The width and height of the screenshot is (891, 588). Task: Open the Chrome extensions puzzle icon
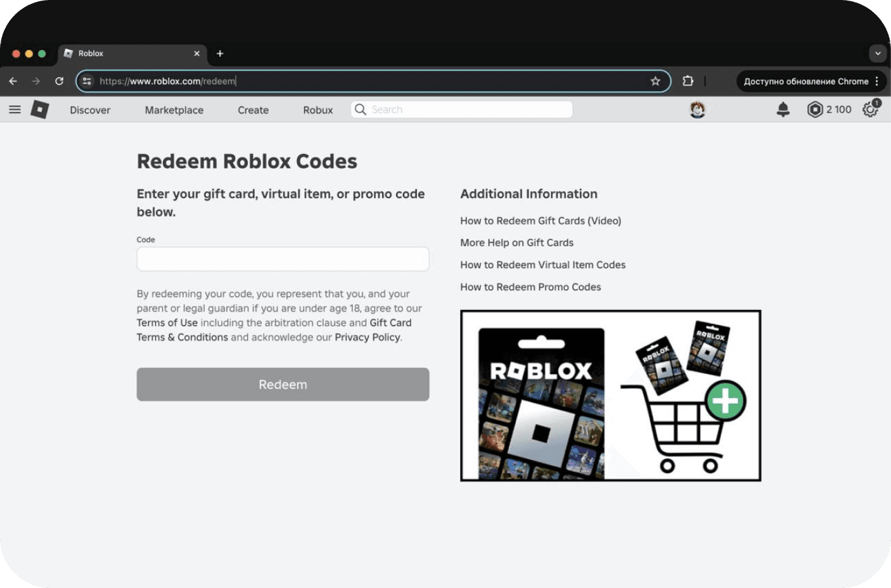[x=688, y=81]
